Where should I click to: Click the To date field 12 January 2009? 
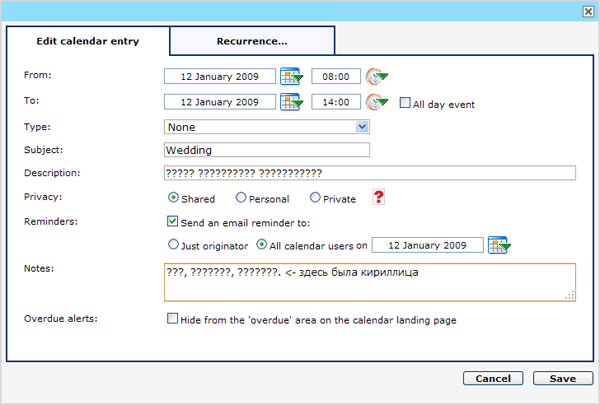[220, 102]
